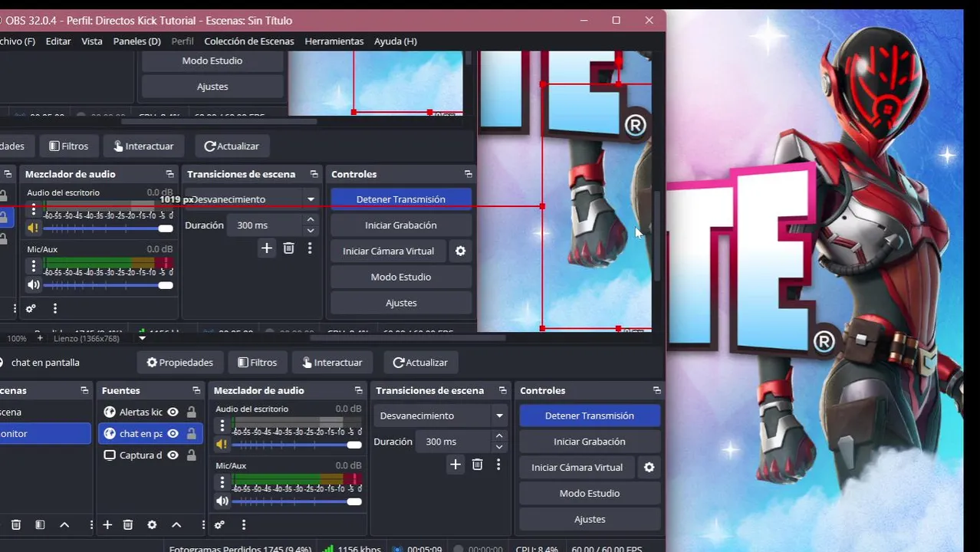
Task: Toggle lock on Captura d source
Action: tap(191, 455)
